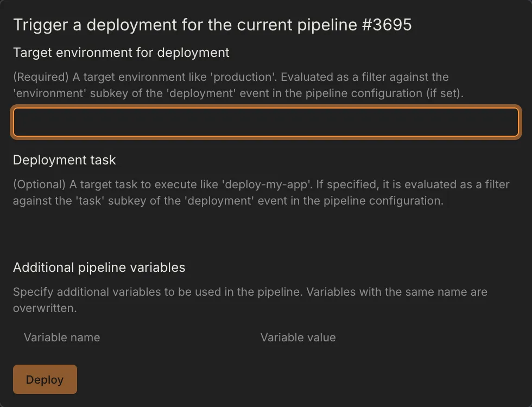Click the 'Deployment task' section heading
The height and width of the screenshot is (407, 532).
click(64, 160)
